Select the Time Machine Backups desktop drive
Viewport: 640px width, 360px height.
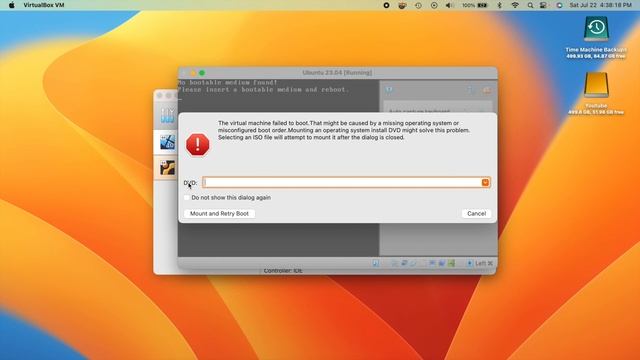click(596, 29)
